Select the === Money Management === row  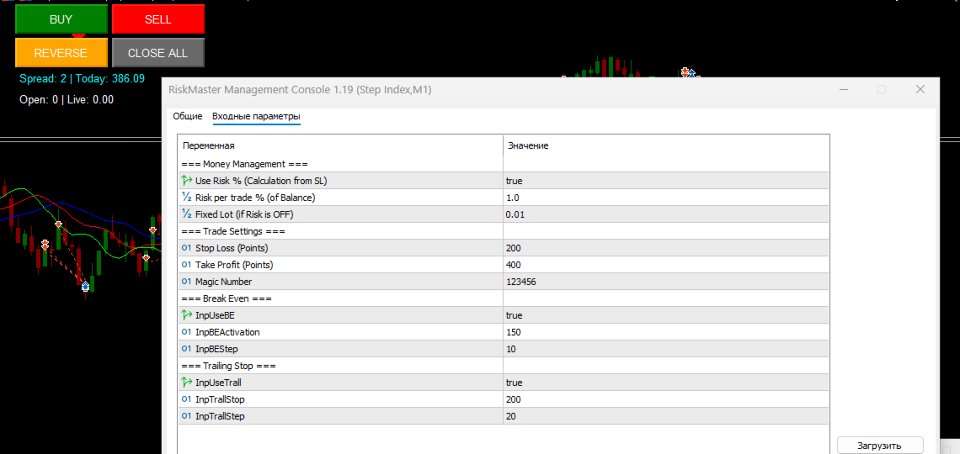[503, 164]
